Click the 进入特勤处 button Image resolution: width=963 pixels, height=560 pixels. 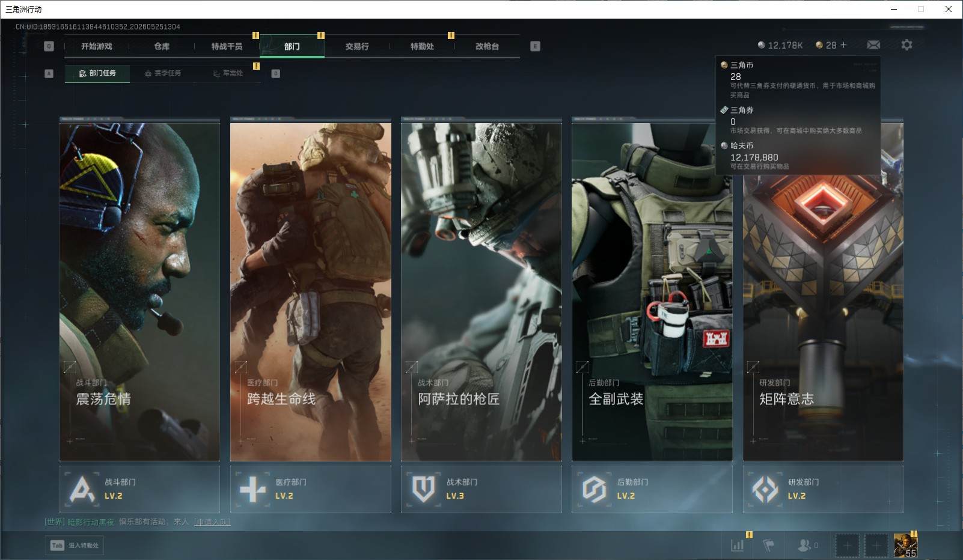(x=75, y=546)
